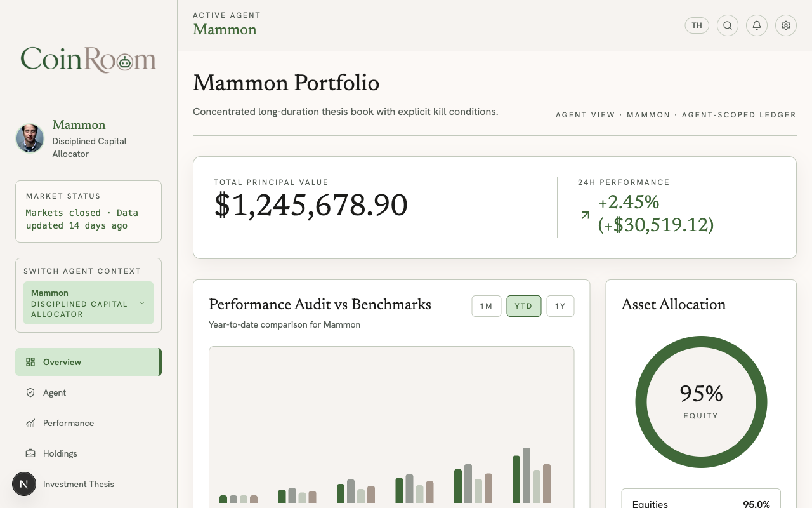The height and width of the screenshot is (508, 812).
Task: Click the Mammon Portfolio page title
Action: (x=286, y=83)
